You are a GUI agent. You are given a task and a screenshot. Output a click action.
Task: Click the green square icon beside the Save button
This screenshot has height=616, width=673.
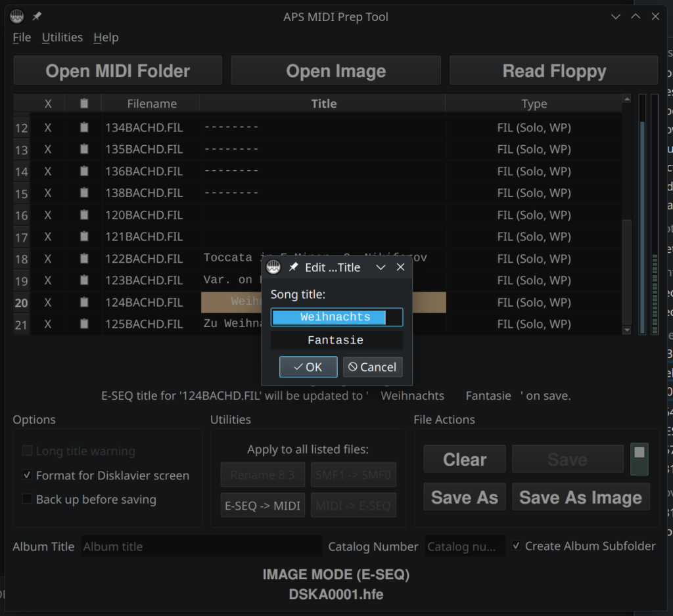(638, 458)
